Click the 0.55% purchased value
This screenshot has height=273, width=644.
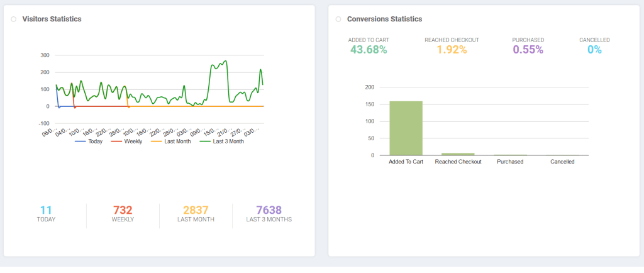tap(528, 50)
